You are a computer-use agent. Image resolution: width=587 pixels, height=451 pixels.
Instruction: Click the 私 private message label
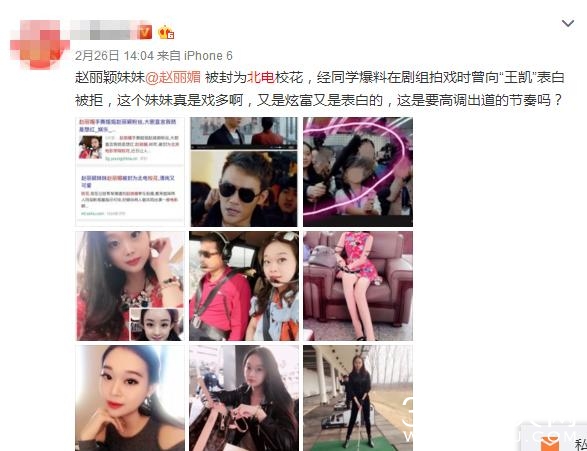[x=580, y=445]
